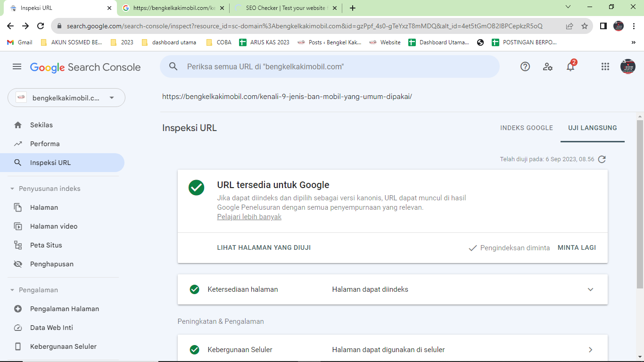644x362 pixels.
Task: Open the COBA bookmark folder
Action: (x=219, y=42)
